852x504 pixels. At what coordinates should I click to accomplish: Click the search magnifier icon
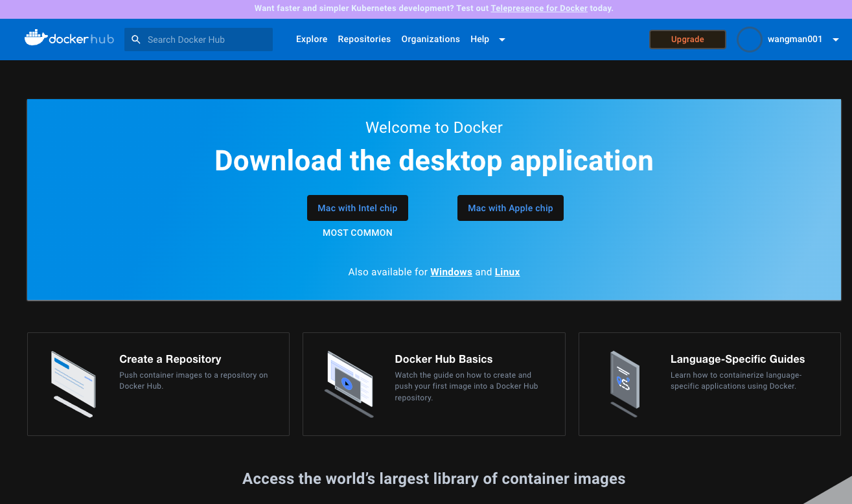(136, 40)
